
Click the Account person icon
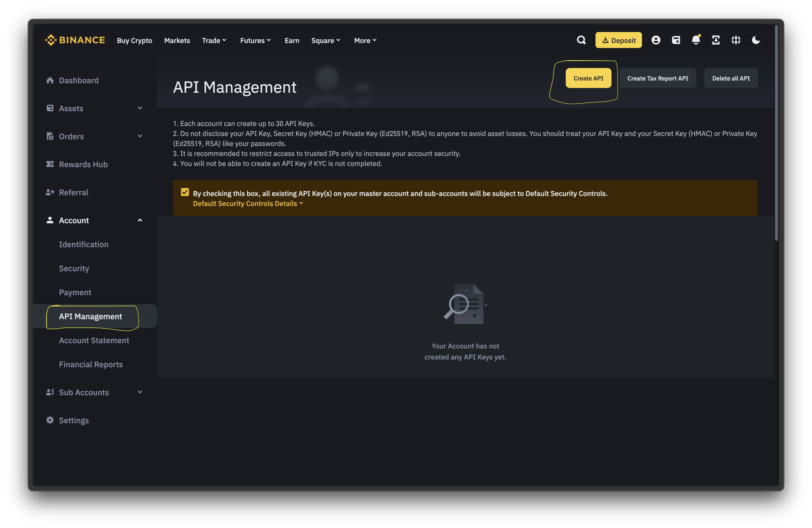pyautogui.click(x=50, y=220)
